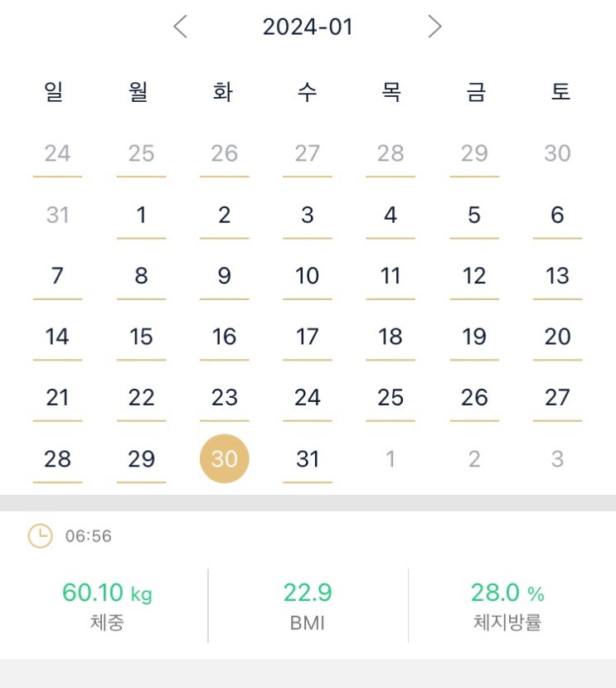Click the clock icon beside 06:56

(x=40, y=536)
